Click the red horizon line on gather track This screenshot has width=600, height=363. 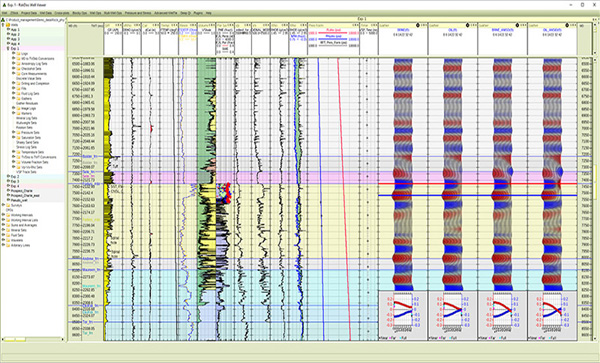478,184
